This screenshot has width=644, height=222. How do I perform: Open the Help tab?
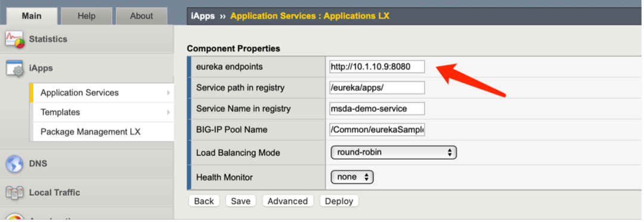(86, 16)
